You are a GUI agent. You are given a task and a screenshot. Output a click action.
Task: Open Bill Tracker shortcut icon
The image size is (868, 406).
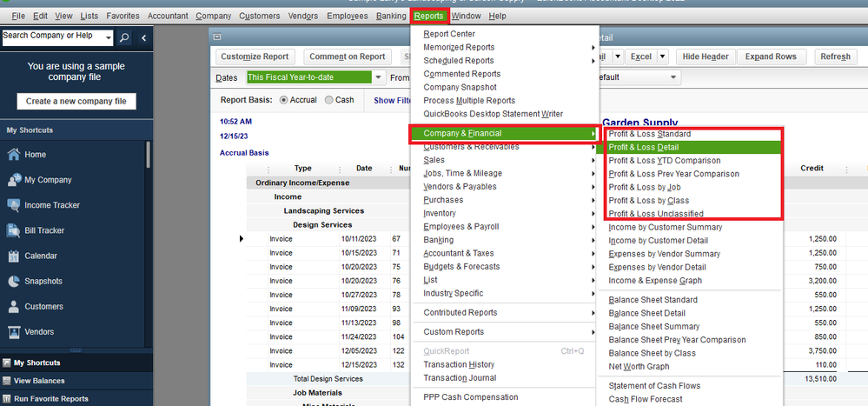(x=14, y=230)
